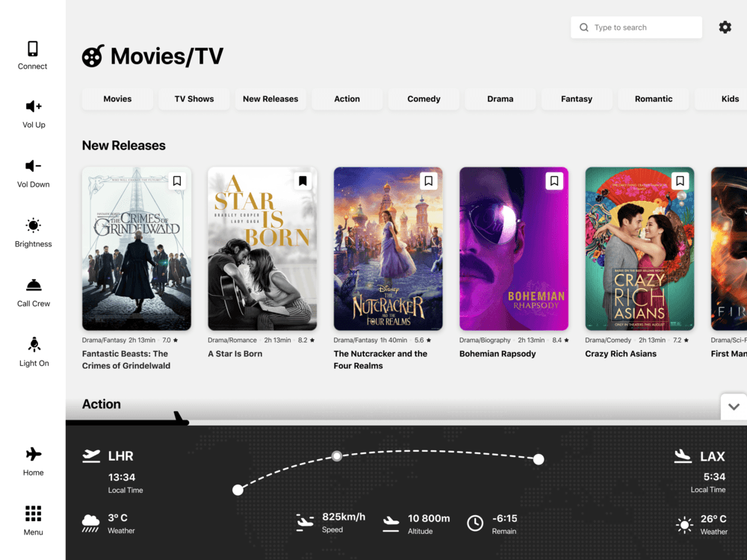Click the 825km/h speed value
The height and width of the screenshot is (560, 747).
pyautogui.click(x=344, y=517)
